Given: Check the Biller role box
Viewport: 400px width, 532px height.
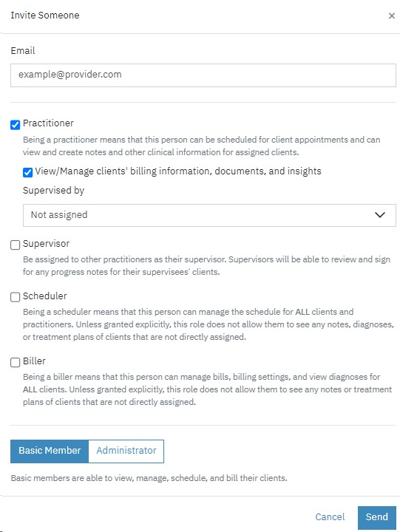Looking at the screenshot, I should [x=16, y=362].
